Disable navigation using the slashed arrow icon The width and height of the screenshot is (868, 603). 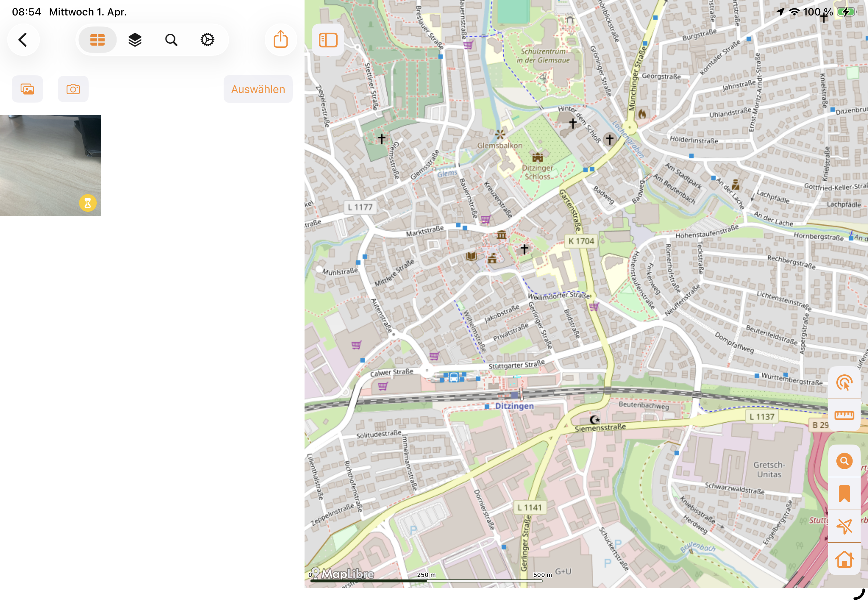pos(844,526)
